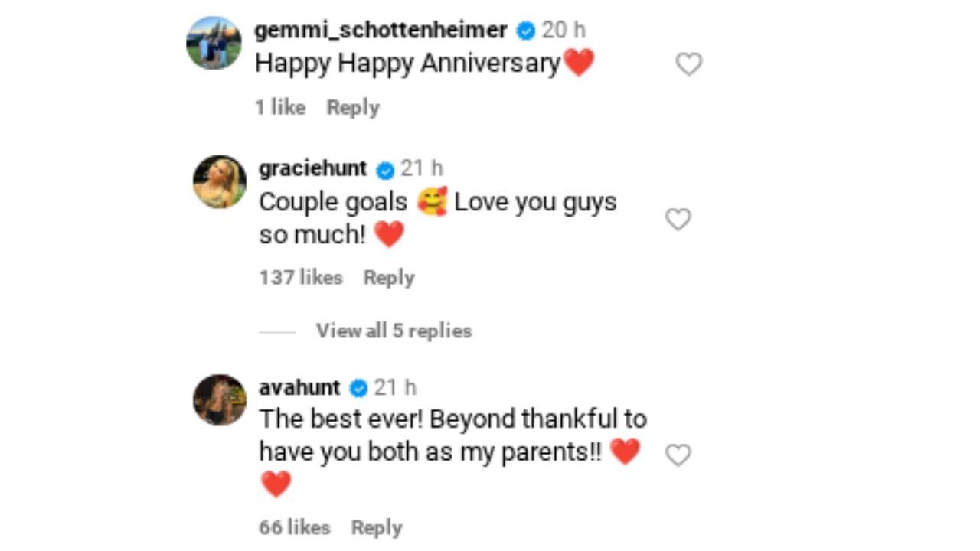Like graciehunt's Couple goals comment
The width and height of the screenshot is (980, 551).
click(678, 220)
